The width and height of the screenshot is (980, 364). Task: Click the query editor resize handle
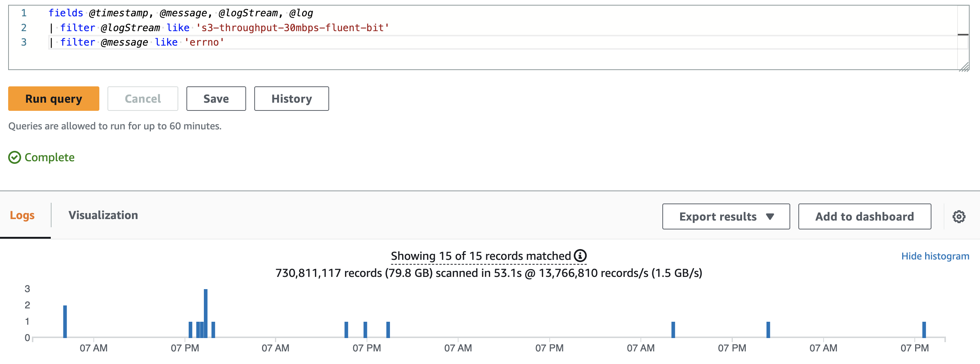click(x=964, y=67)
